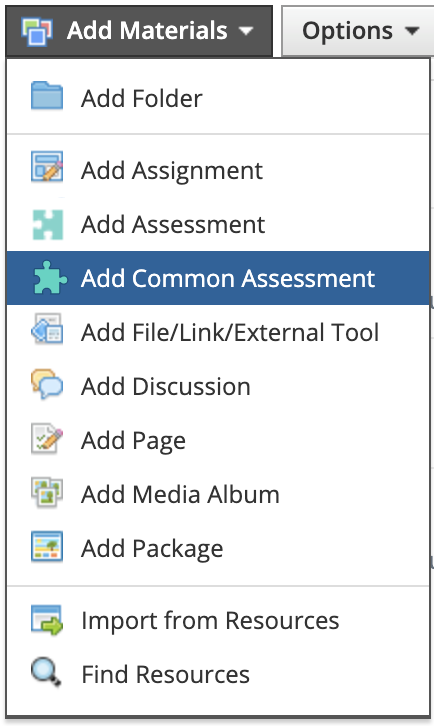Click the speech bubbles Discussion icon
Viewport: 434px width, 726px height.
tap(47, 384)
